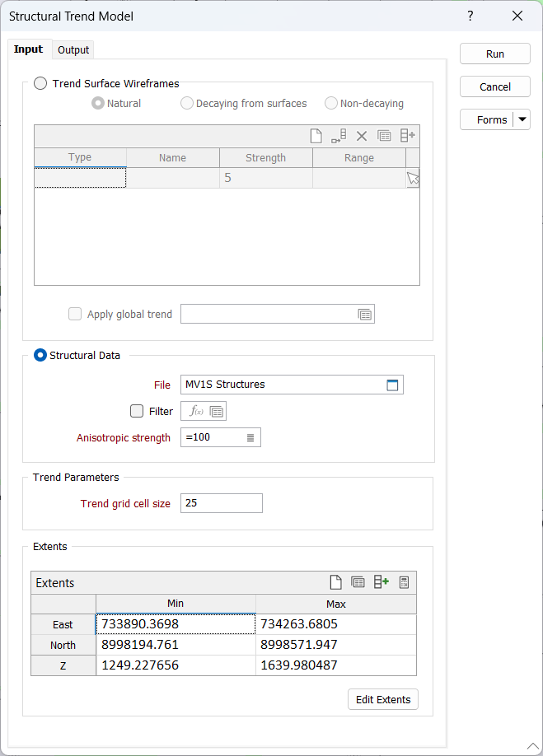Add a new row to the wireframes table
The width and height of the screenshot is (543, 756).
(x=409, y=135)
